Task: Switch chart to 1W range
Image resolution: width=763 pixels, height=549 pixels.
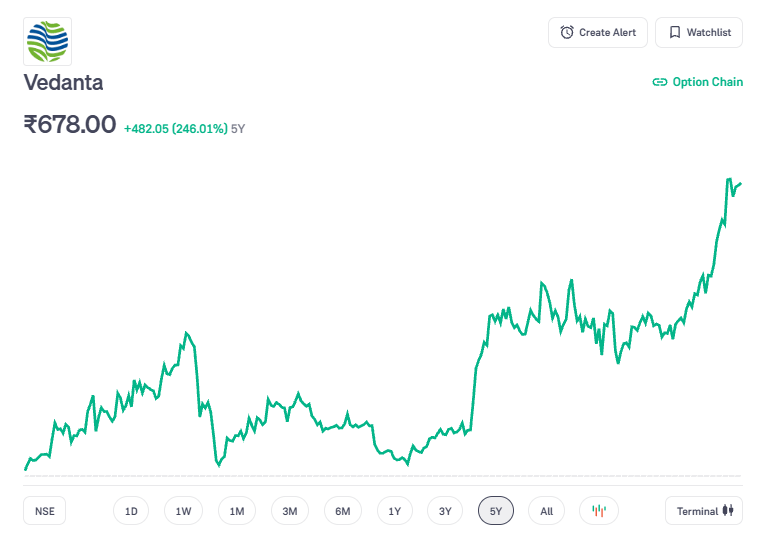Action: pos(184,511)
